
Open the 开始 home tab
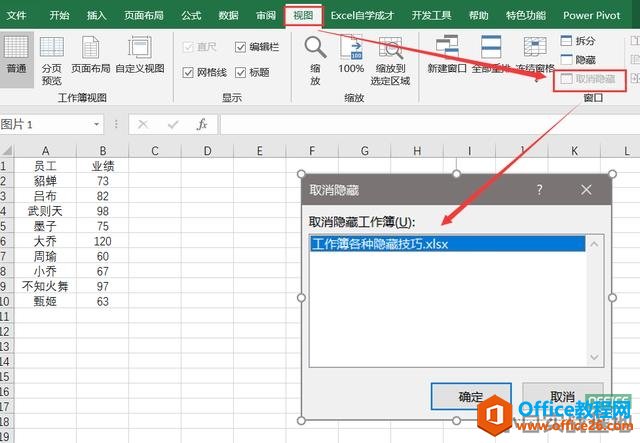[59, 16]
